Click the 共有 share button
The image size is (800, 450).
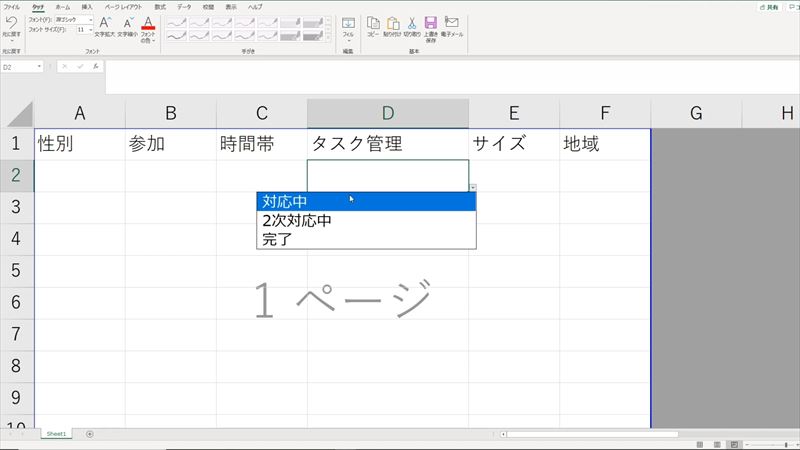(768, 6)
